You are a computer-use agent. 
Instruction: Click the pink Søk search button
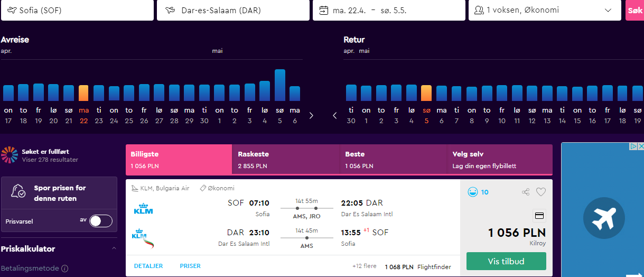[x=634, y=10]
